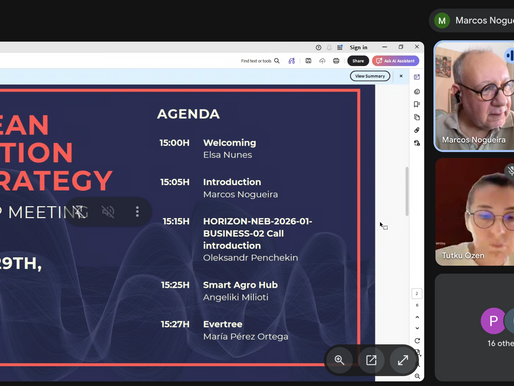Open Ask AI Assistant
Image resolution: width=514 pixels, height=386 pixels.
click(x=396, y=61)
